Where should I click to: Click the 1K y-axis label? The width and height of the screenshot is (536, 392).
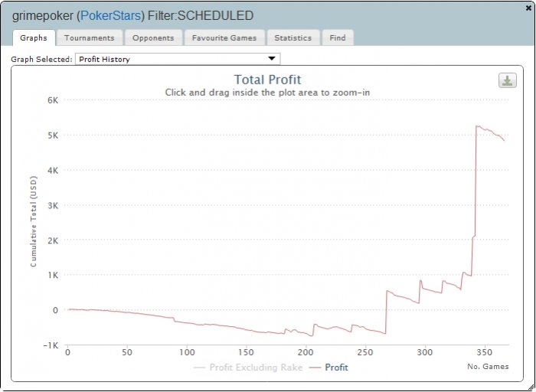click(51, 275)
